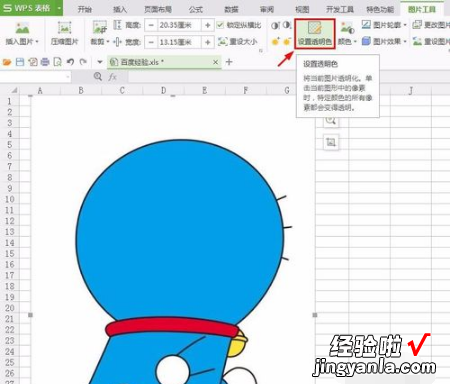
Task: Click the Redo arrow icon
Action: pos(83,62)
